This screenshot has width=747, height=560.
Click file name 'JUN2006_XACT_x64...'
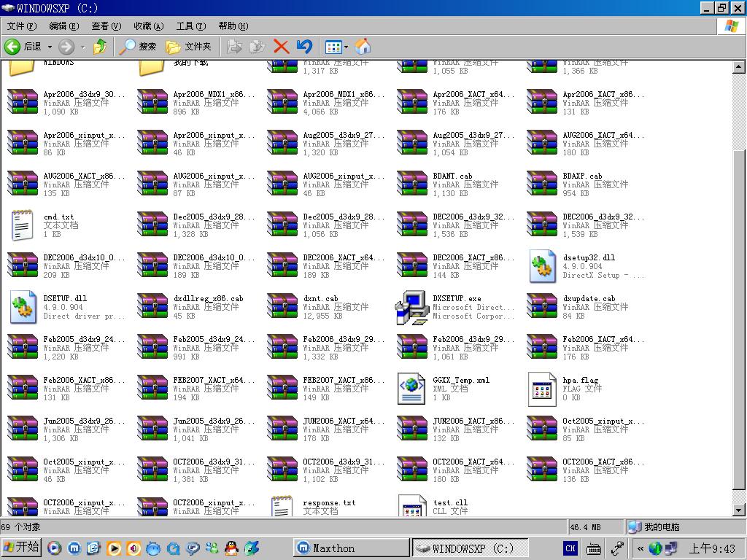click(x=344, y=421)
